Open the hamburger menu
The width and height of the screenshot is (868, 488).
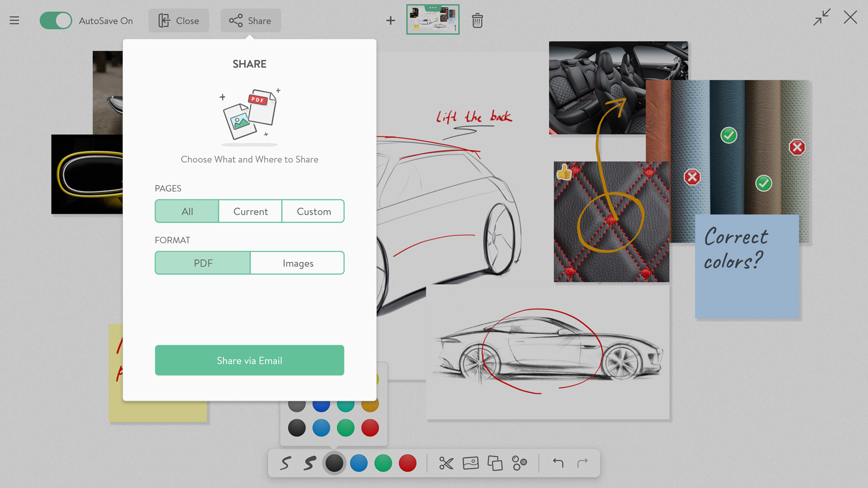14,21
